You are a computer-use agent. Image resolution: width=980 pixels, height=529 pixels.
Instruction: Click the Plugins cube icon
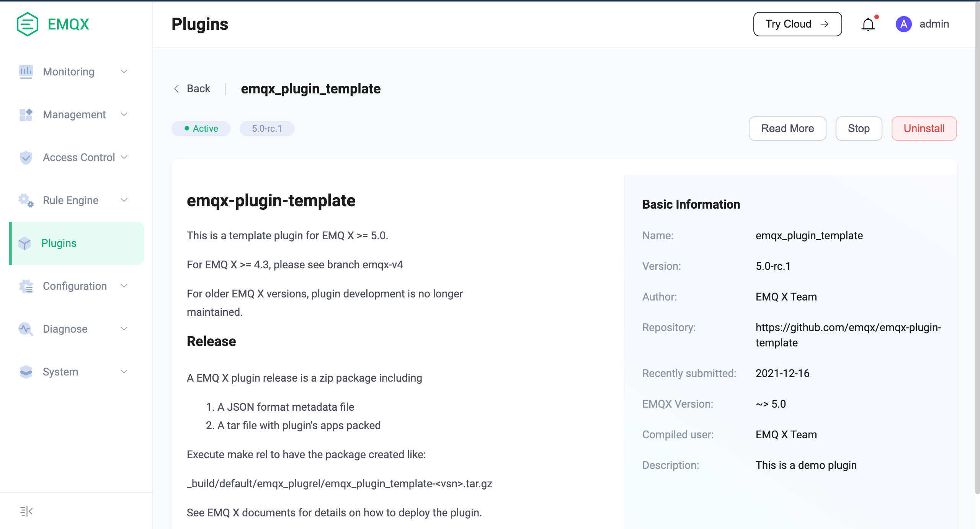pyautogui.click(x=24, y=243)
